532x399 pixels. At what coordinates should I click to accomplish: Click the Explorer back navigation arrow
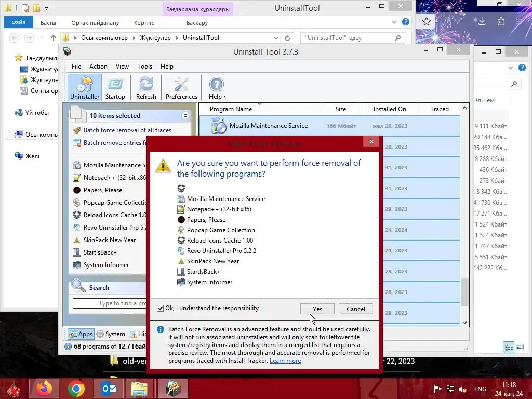tap(14, 38)
